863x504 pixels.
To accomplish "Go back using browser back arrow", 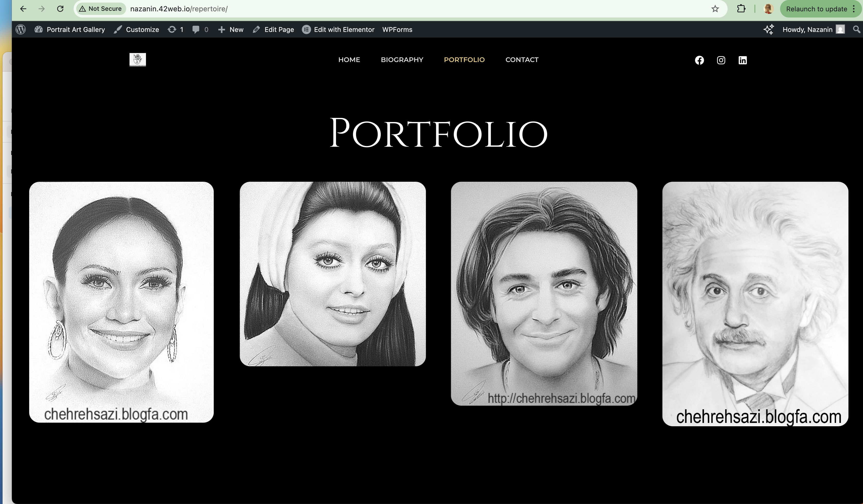I will coord(23,9).
